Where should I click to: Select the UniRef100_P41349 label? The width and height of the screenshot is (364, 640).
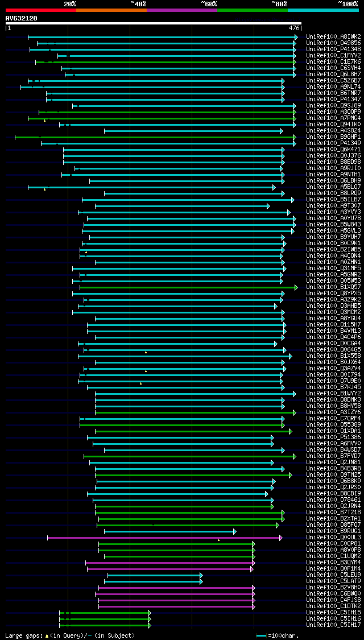[333, 143]
